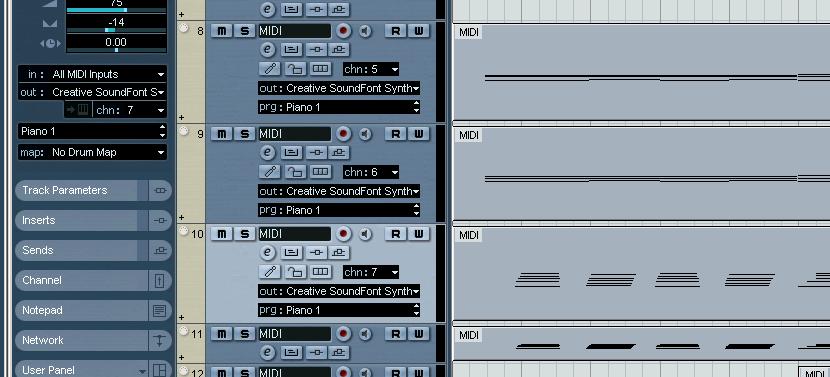Open inspector 'map: No Drum Map' dropdown
Image resolution: width=830 pixels, height=377 pixels.
93,152
